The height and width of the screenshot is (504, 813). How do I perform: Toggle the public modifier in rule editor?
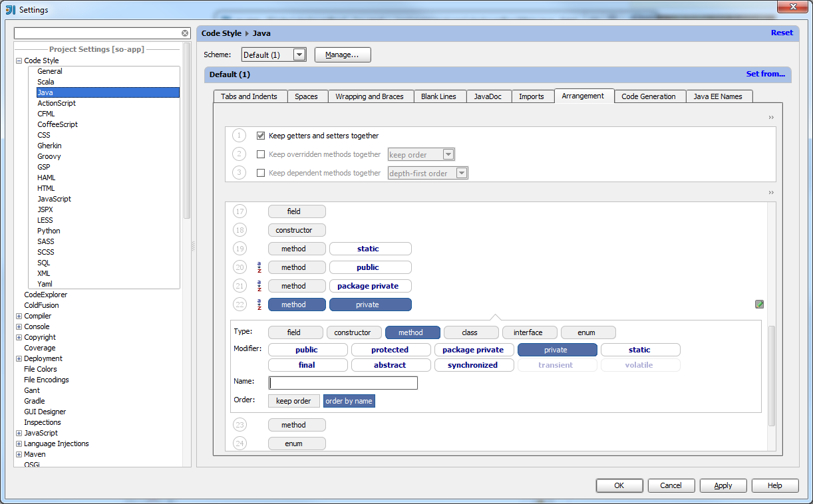tap(307, 350)
